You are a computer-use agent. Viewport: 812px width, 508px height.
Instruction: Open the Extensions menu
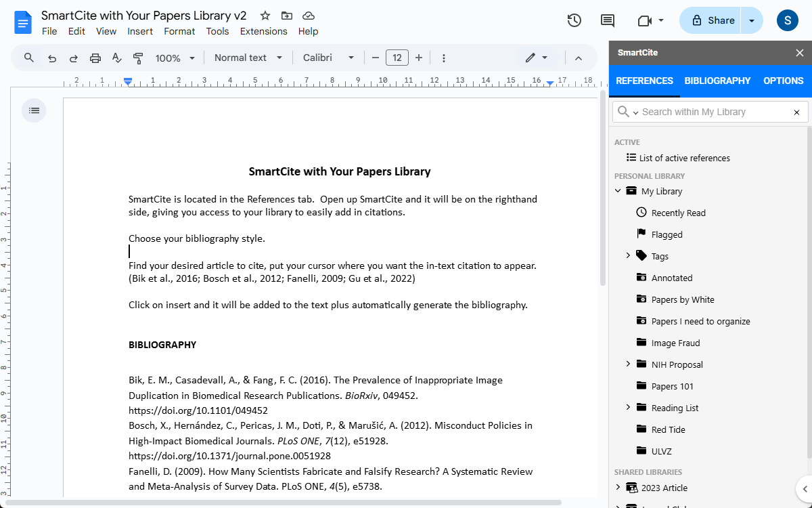263,31
